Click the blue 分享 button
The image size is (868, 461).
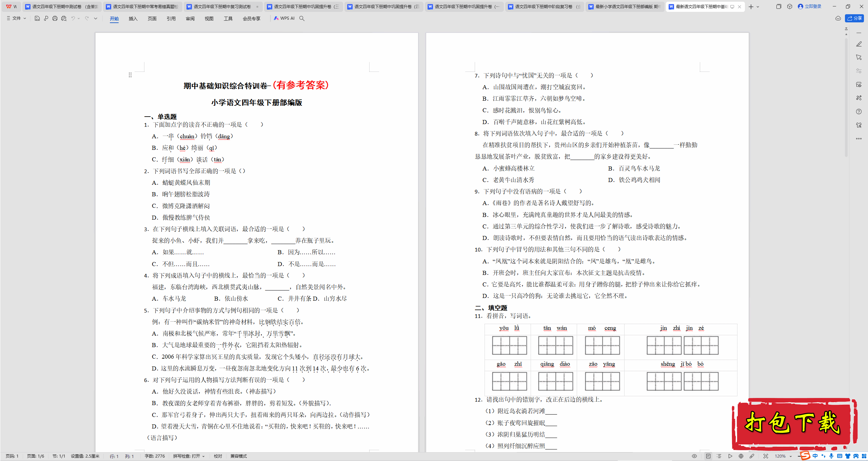854,18
